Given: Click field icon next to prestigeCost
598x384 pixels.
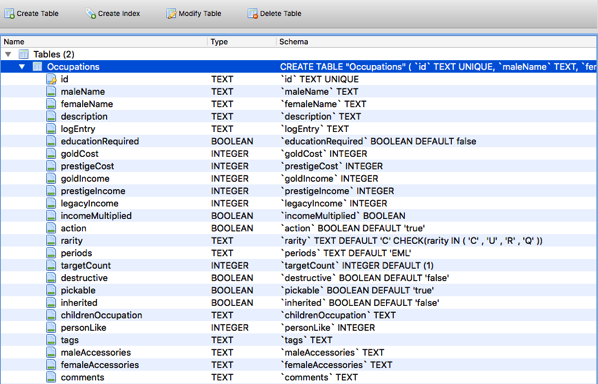Looking at the screenshot, I should pyautogui.click(x=51, y=166).
